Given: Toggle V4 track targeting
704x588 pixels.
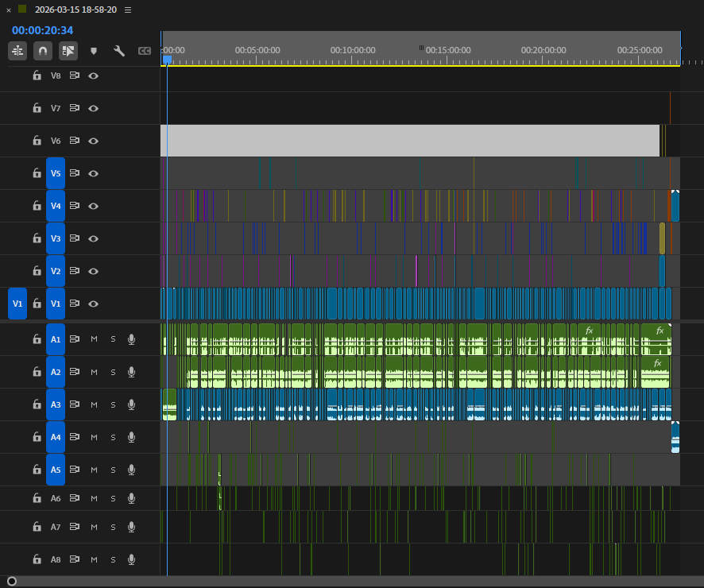Looking at the screenshot, I should pos(56,206).
